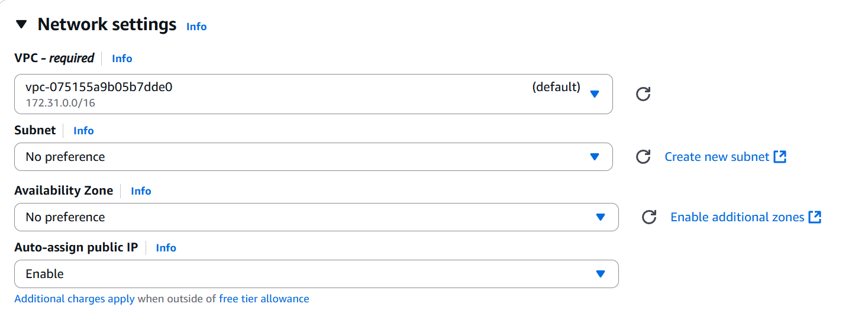
Task: Click the Enable additional zones link
Action: [x=737, y=217]
